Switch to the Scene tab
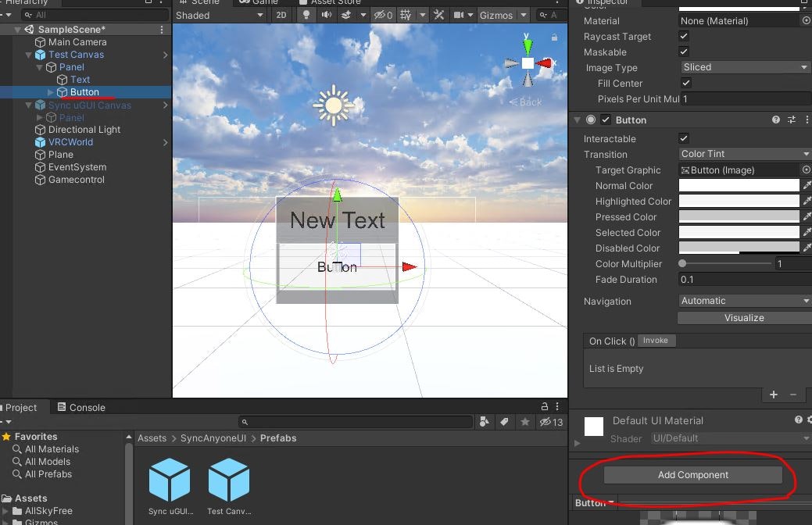This screenshot has height=525, width=812. (x=200, y=2)
